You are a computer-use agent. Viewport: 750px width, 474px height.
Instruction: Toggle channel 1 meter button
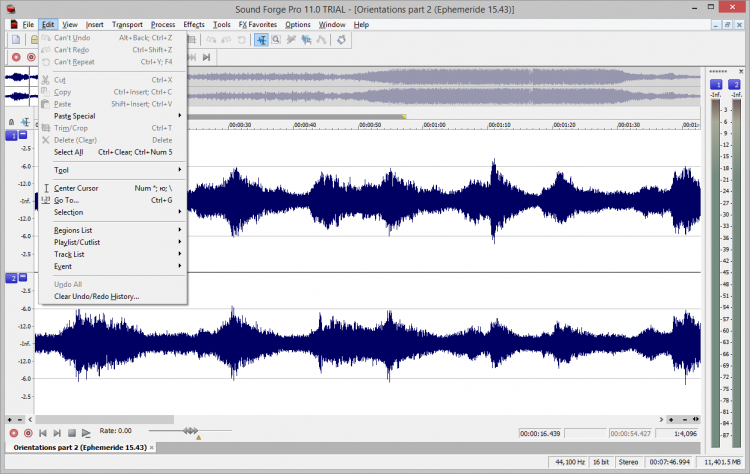(x=716, y=86)
